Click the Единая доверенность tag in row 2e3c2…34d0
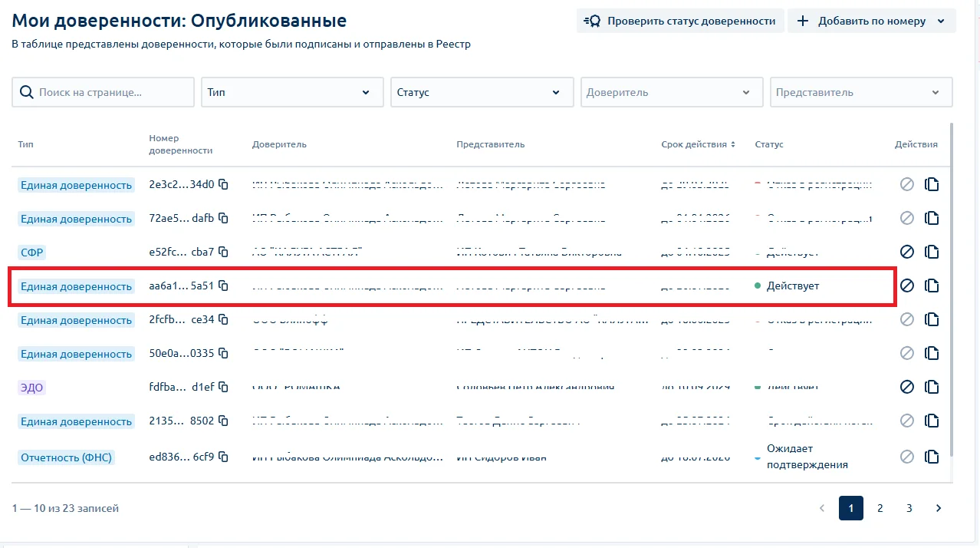This screenshot has width=980, height=548. tap(76, 185)
